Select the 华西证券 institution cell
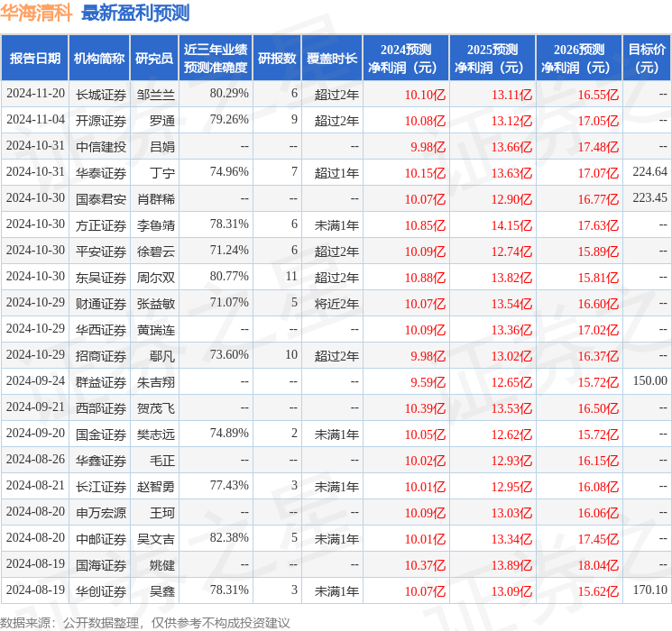This screenshot has height=631, width=672. [x=101, y=330]
